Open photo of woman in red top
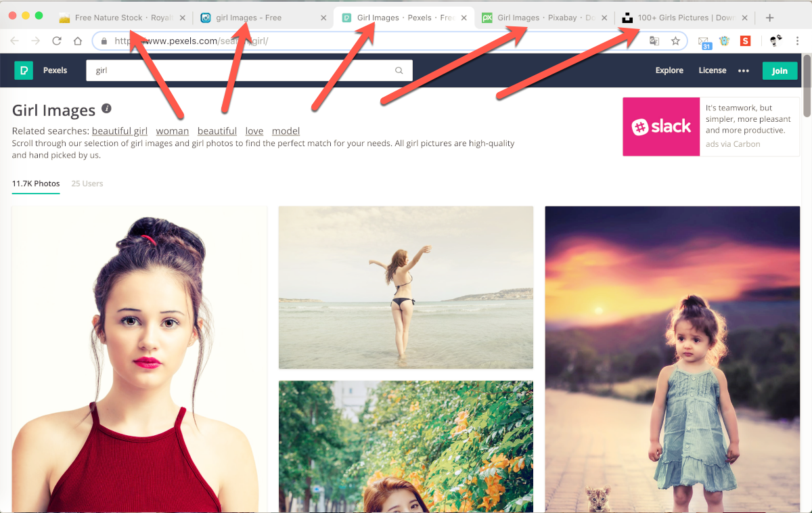812x513 pixels. click(x=139, y=359)
